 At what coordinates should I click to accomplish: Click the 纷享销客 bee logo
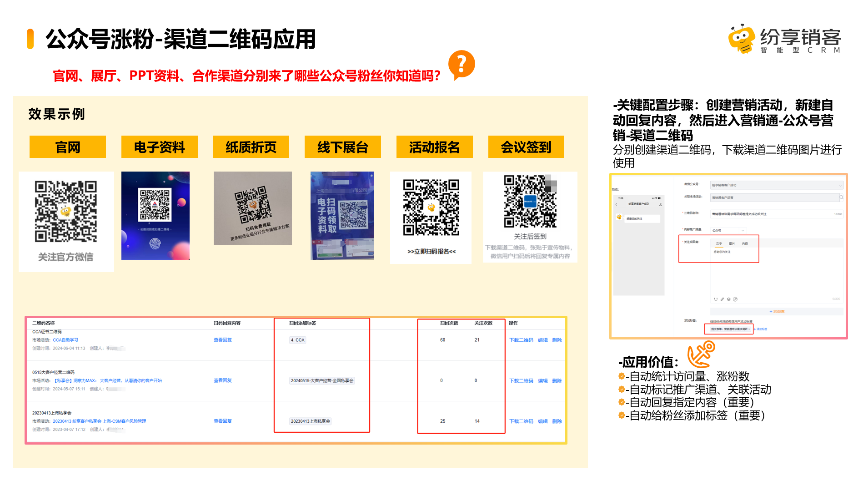click(x=741, y=39)
